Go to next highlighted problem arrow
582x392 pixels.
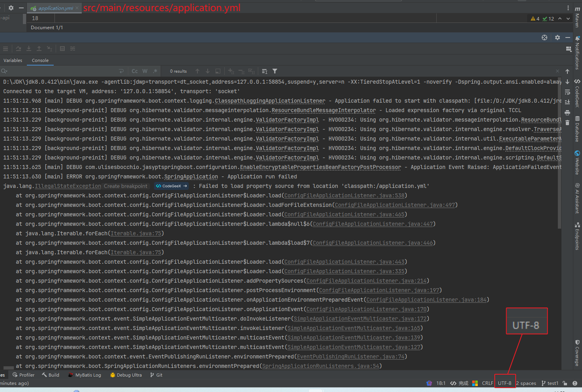[568, 19]
